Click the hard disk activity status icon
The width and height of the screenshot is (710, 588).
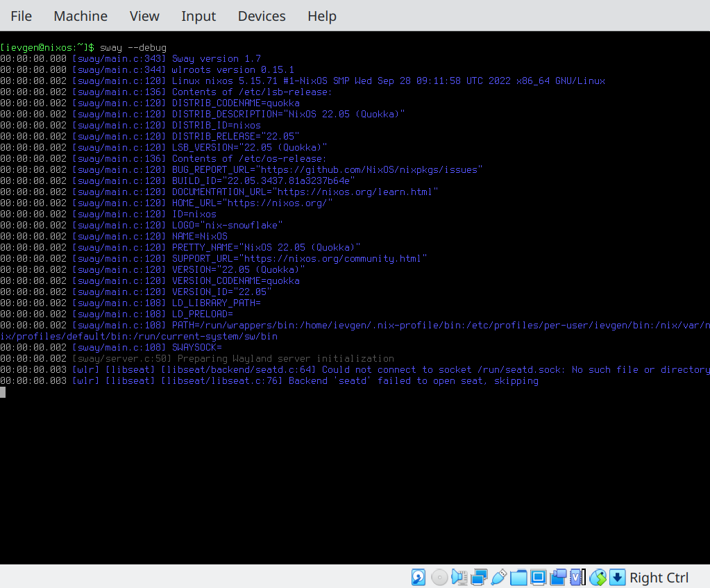point(419,577)
